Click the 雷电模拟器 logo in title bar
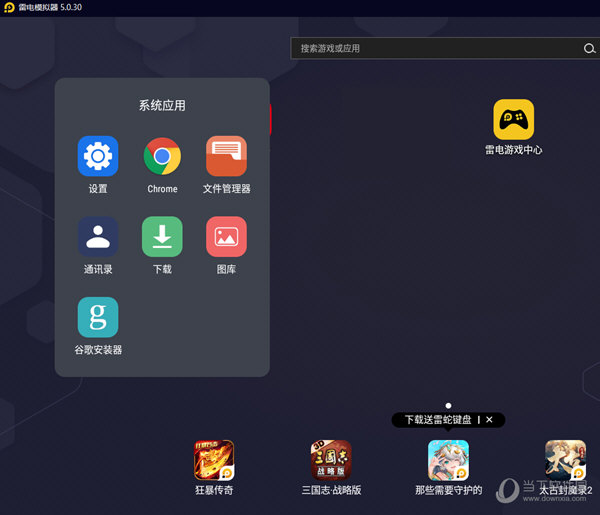This screenshot has height=515, width=600. tap(9, 7)
